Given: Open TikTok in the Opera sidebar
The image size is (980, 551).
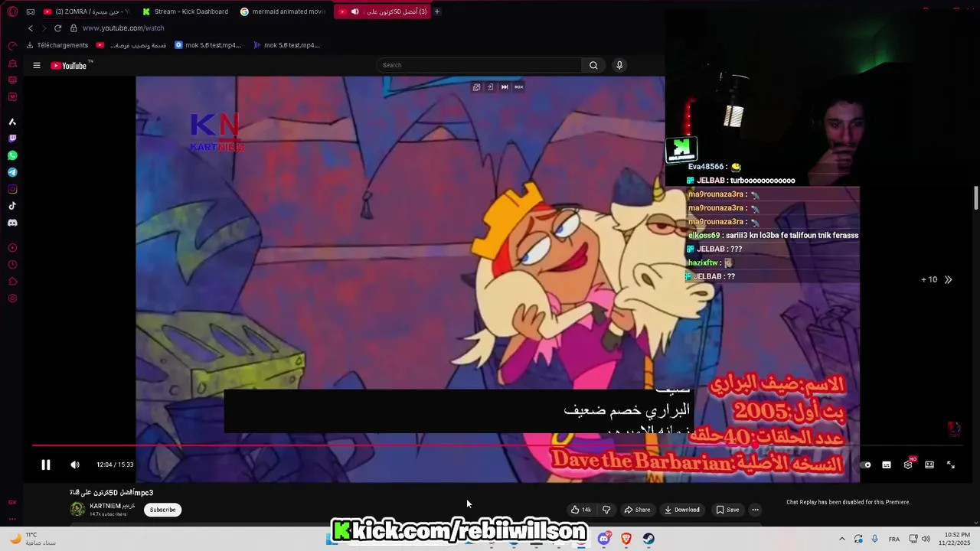Looking at the screenshot, I should pyautogui.click(x=12, y=206).
